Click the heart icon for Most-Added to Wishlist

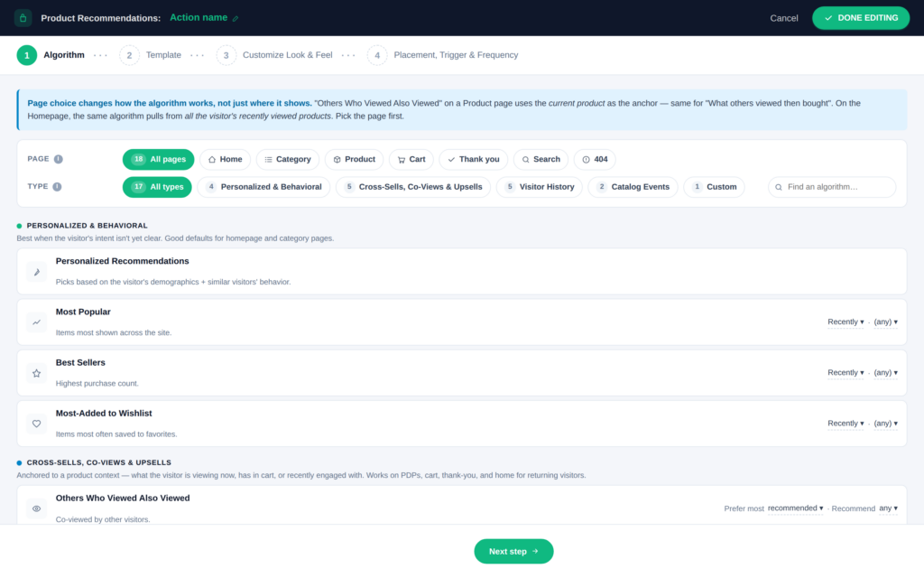36,424
